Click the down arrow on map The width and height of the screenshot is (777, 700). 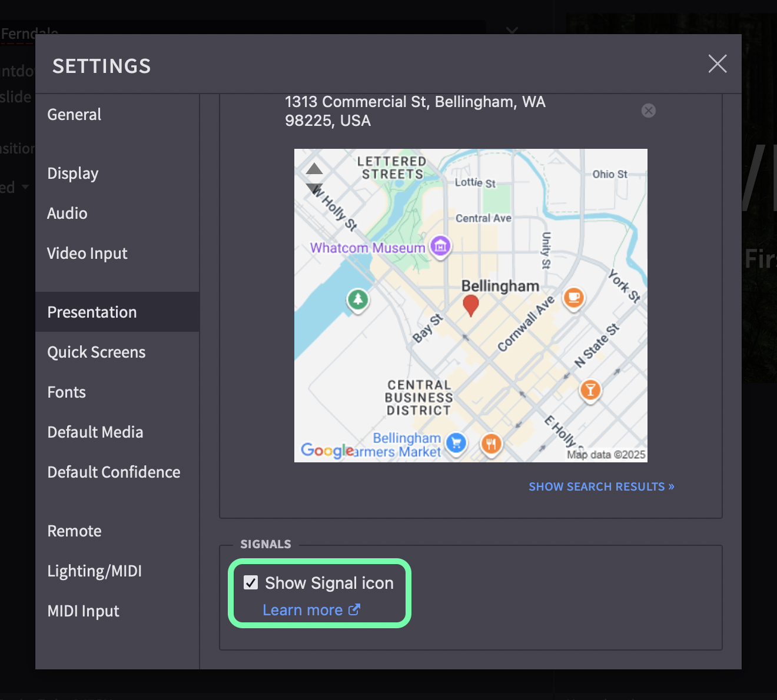click(x=314, y=189)
